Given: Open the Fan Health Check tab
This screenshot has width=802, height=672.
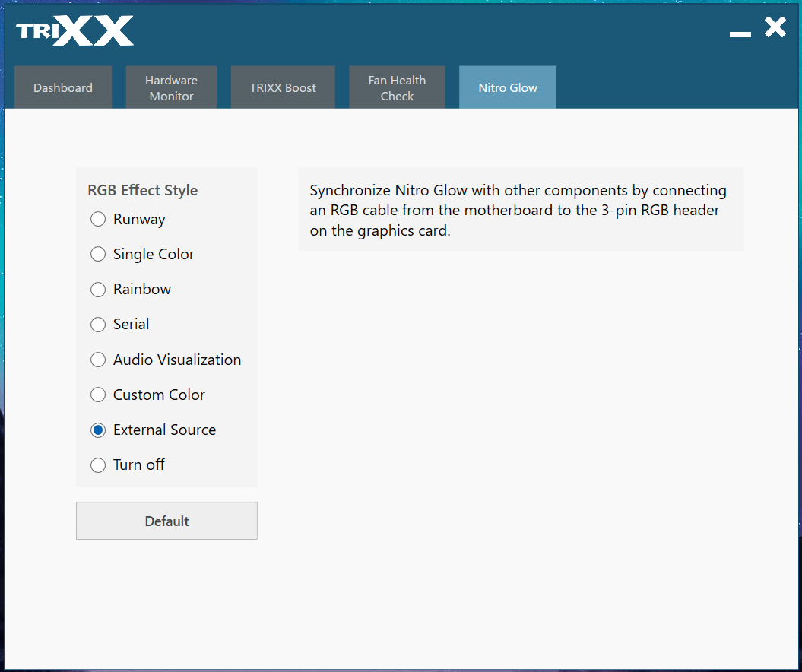Looking at the screenshot, I should (397, 87).
